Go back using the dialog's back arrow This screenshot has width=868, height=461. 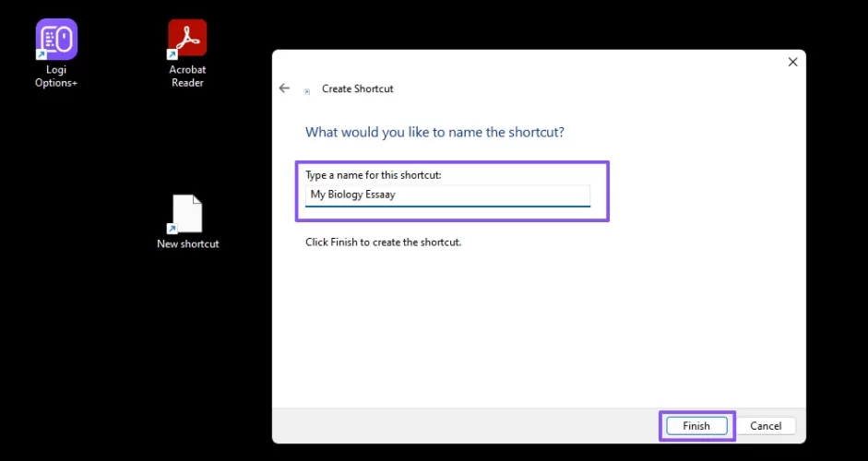click(x=284, y=89)
